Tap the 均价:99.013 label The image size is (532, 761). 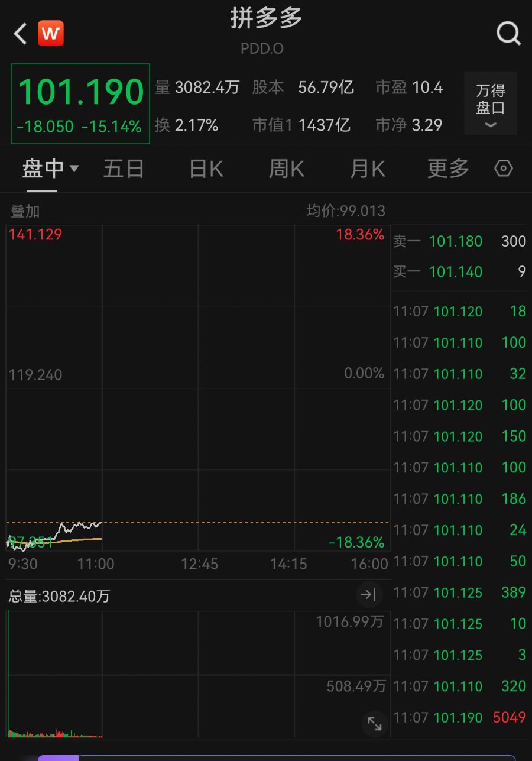click(346, 211)
